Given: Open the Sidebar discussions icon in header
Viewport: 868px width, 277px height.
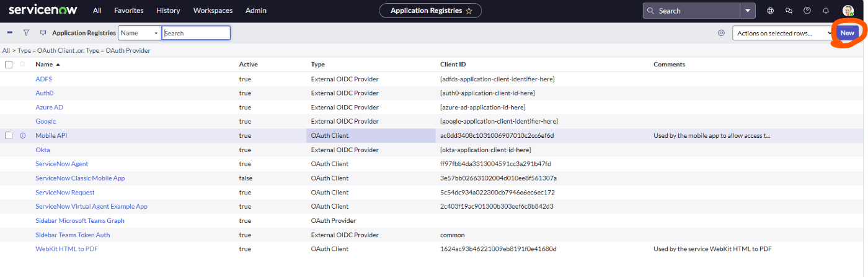Looking at the screenshot, I should 789,11.
